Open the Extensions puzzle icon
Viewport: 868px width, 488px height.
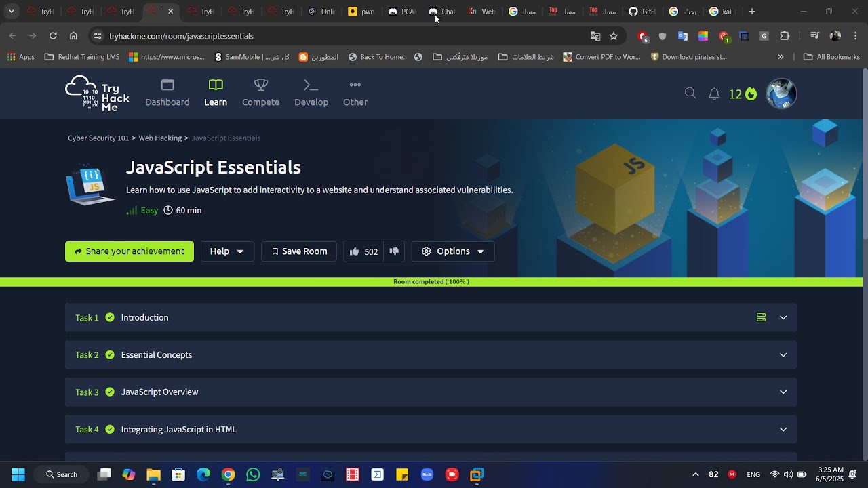(785, 36)
